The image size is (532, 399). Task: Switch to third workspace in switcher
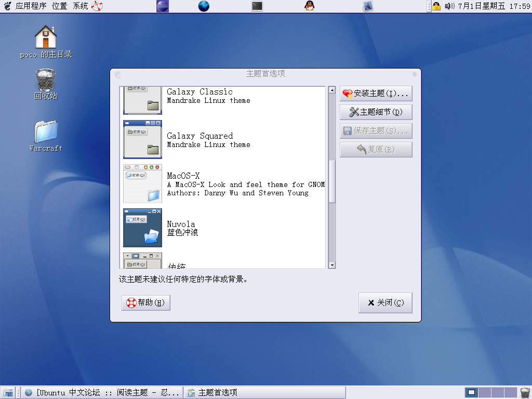(x=498, y=393)
